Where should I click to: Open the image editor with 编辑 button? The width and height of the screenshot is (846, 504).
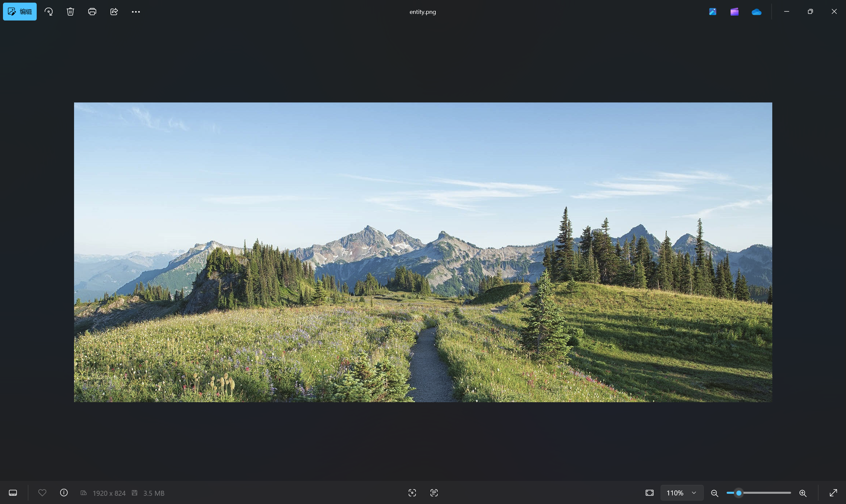point(20,12)
